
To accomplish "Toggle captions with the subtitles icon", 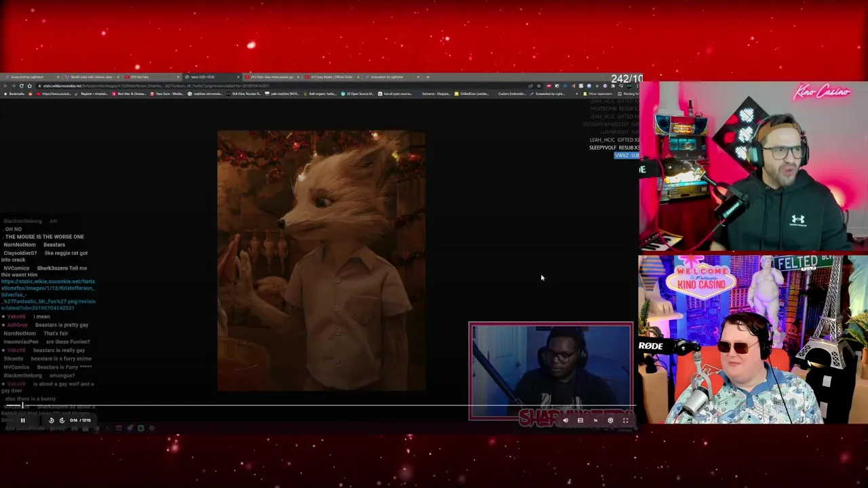I will coord(580,420).
